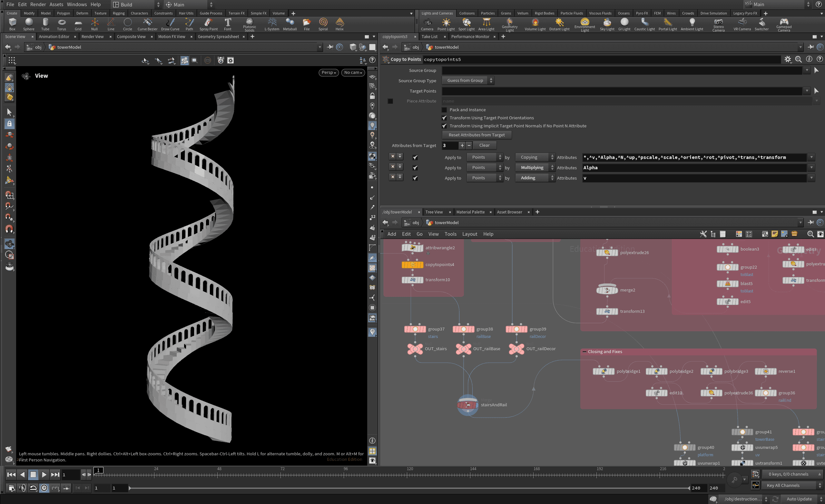Uncheck Transform Using Target Point Orientations
This screenshot has height=504, width=825.
click(x=444, y=118)
